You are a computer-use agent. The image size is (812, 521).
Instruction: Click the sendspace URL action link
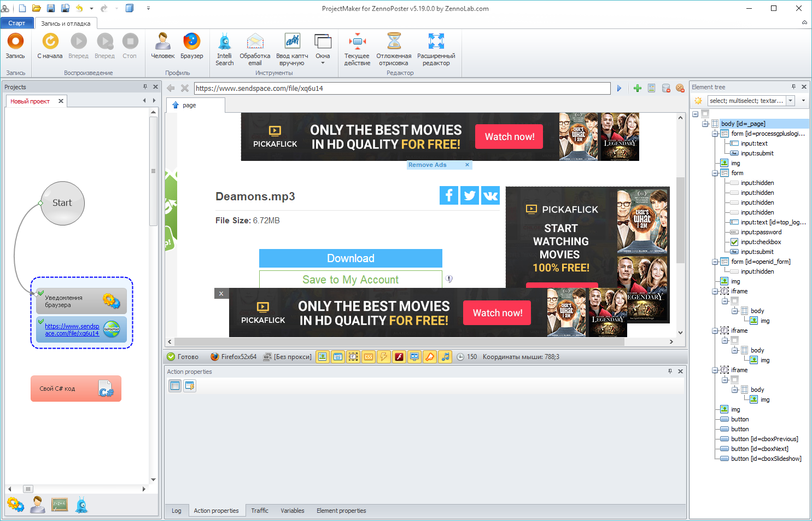(x=72, y=329)
